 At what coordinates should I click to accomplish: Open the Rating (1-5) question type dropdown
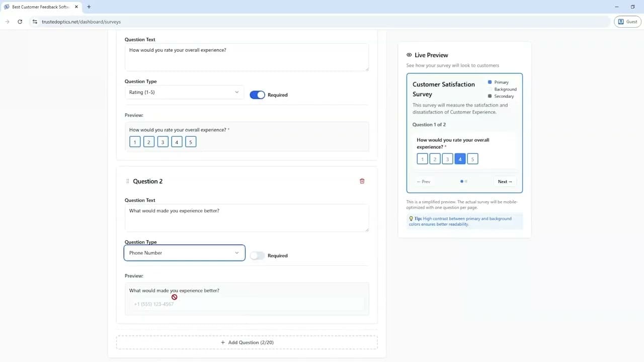(x=184, y=92)
